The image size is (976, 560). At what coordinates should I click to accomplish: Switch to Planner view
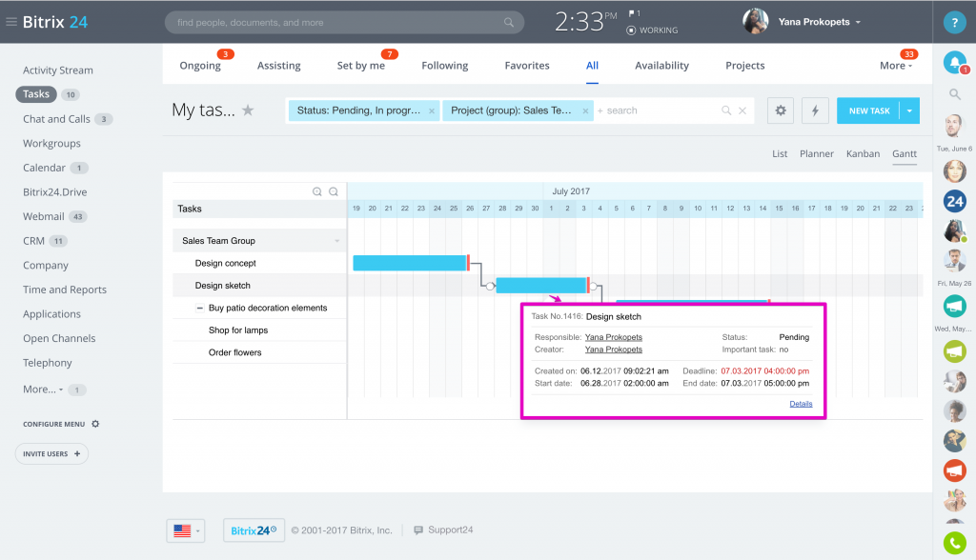(x=817, y=153)
